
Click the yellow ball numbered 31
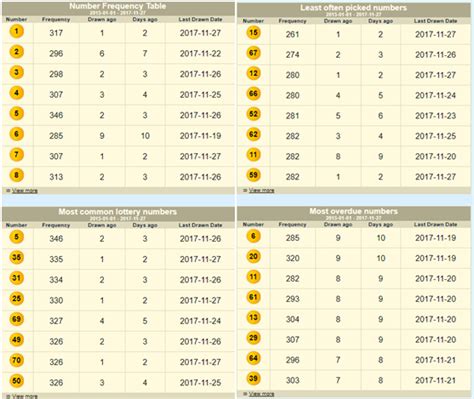click(16, 278)
